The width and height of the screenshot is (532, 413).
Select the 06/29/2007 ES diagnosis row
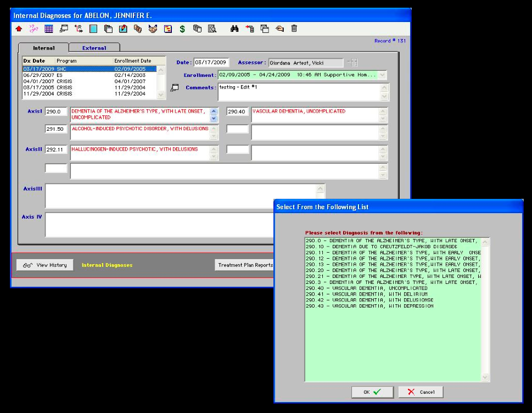point(89,75)
